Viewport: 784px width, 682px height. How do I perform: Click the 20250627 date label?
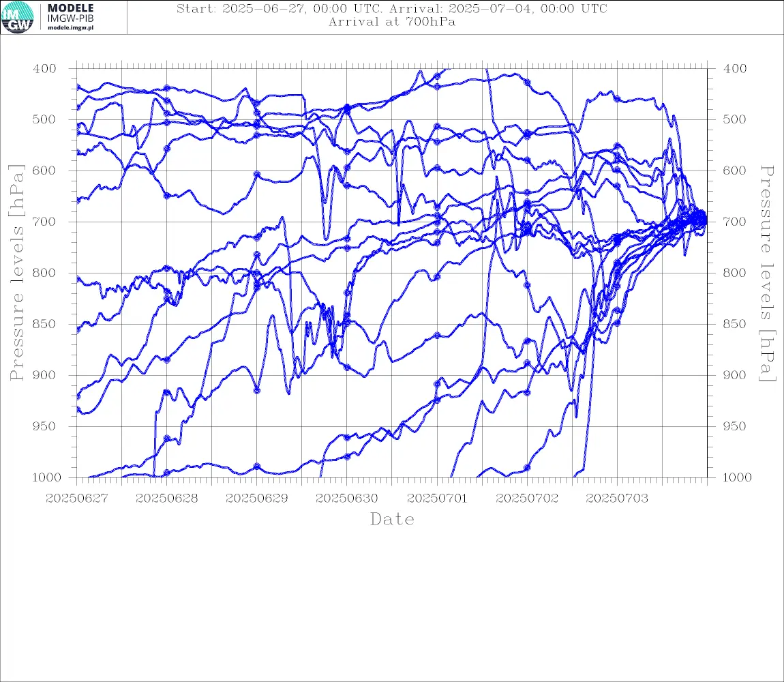point(76,499)
